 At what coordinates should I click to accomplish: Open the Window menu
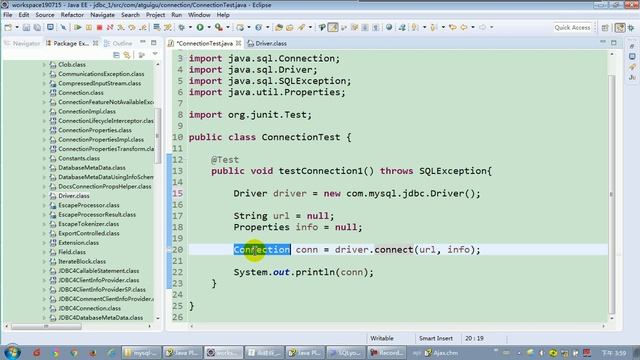(199, 15)
